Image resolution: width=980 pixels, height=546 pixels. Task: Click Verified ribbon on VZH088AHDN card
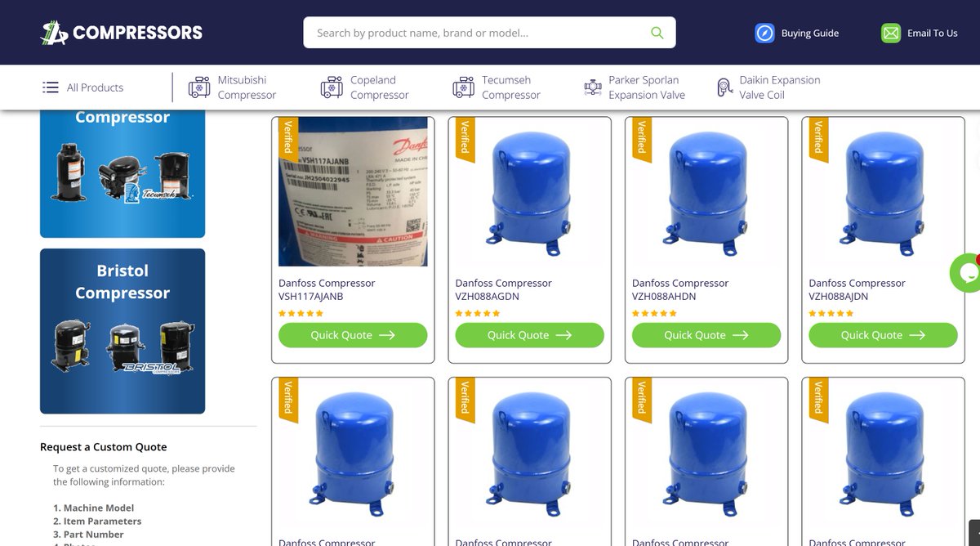tap(641, 139)
